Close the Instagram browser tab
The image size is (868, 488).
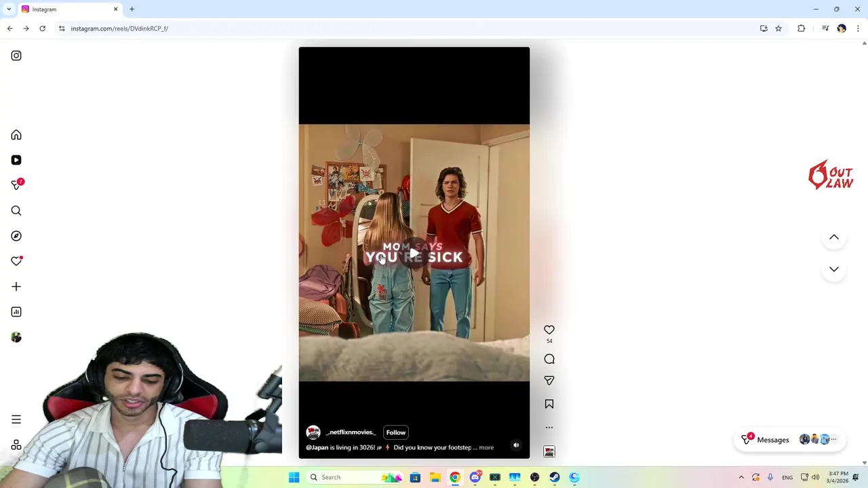click(x=115, y=9)
